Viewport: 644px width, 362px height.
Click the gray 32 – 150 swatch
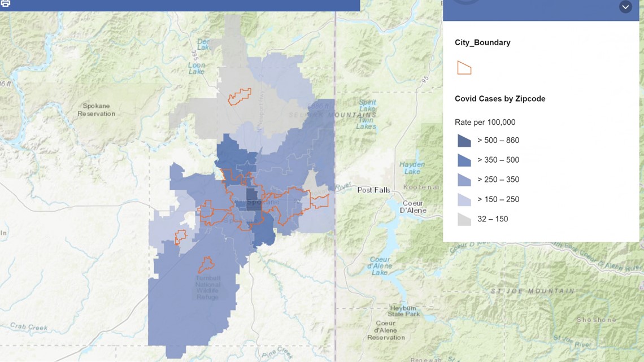point(464,219)
